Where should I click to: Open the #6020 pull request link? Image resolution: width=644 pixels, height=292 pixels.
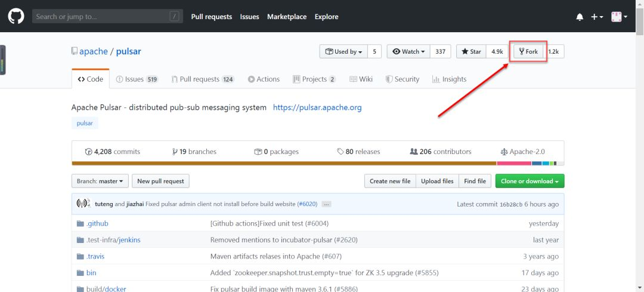(307, 204)
